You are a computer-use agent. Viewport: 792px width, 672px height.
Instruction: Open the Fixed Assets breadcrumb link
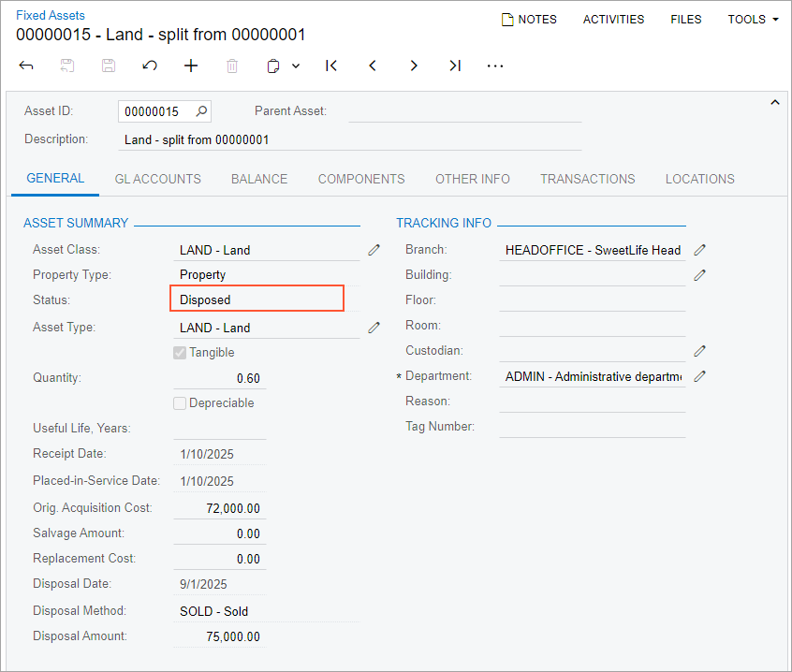(50, 15)
